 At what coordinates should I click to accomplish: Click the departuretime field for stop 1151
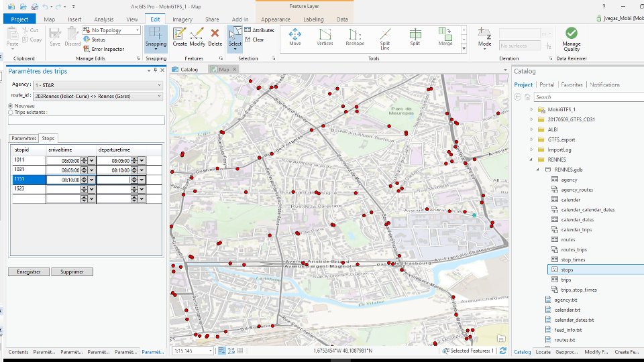pyautogui.click(x=113, y=180)
